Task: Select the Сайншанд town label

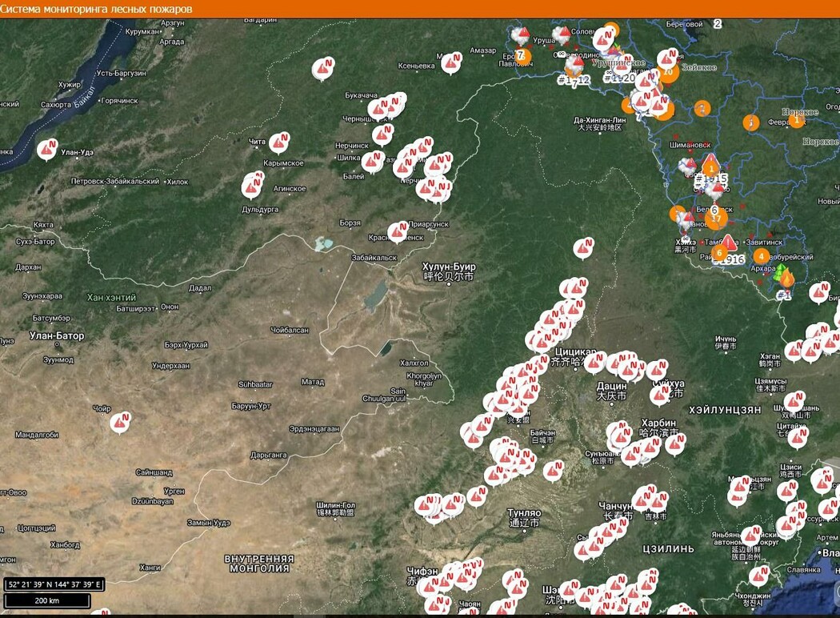Action: pos(154,472)
